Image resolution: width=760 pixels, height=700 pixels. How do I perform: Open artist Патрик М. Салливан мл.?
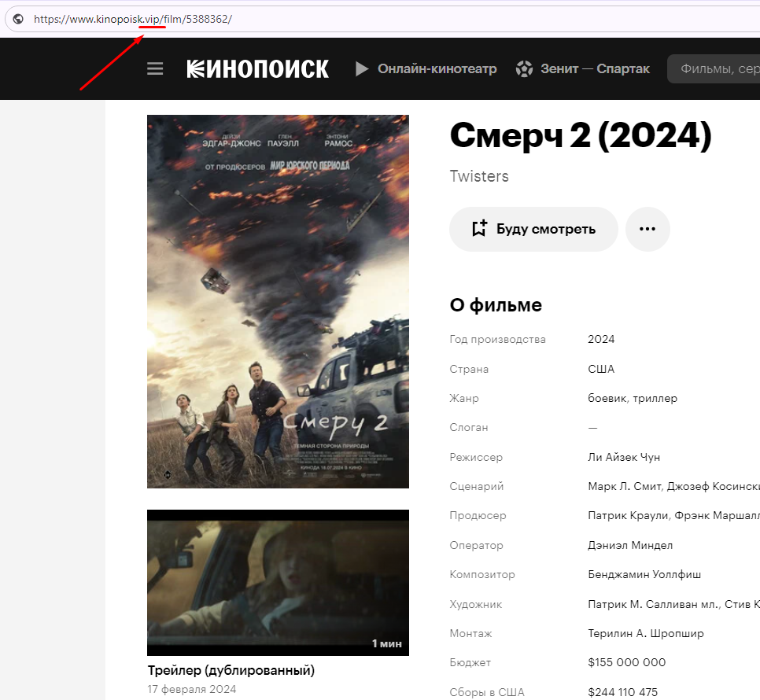pos(653,605)
